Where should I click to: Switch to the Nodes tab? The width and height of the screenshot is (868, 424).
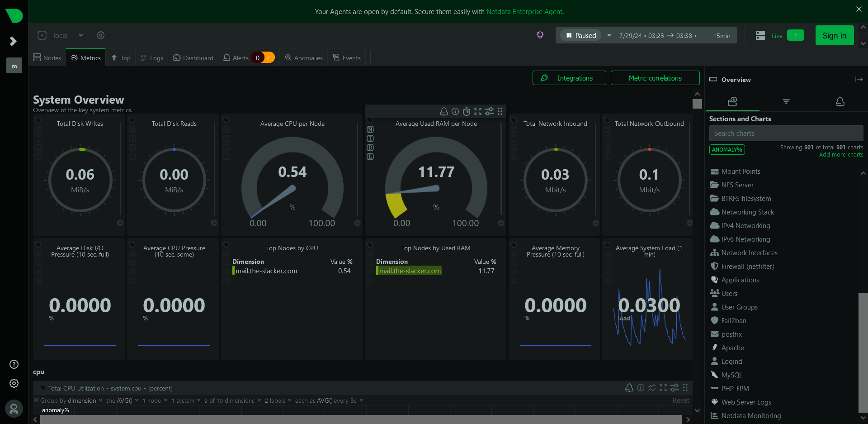[x=47, y=58]
